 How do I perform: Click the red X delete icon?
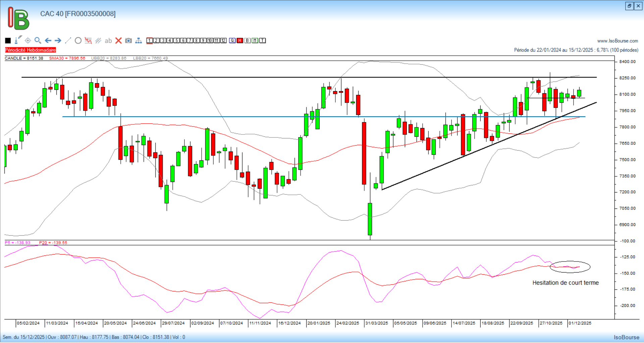(118, 41)
